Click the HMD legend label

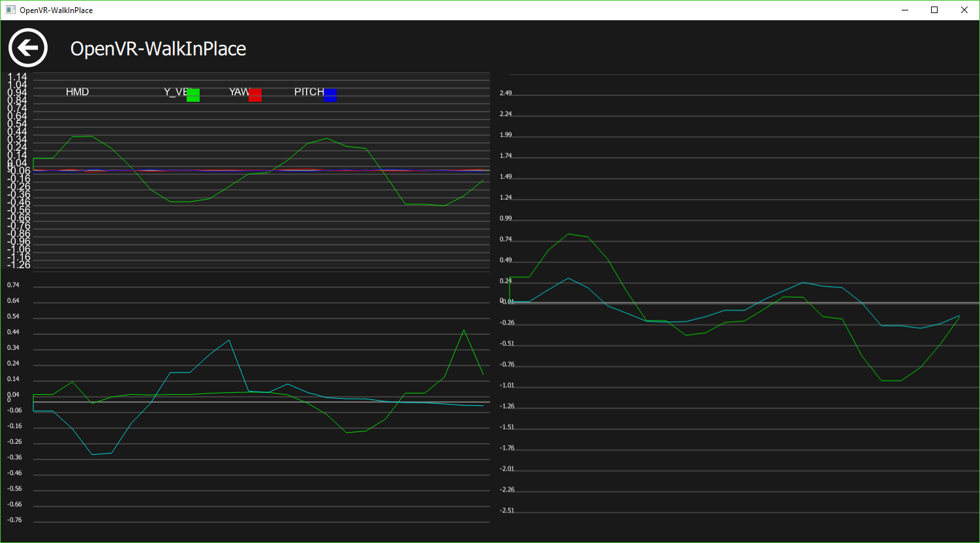click(x=77, y=92)
